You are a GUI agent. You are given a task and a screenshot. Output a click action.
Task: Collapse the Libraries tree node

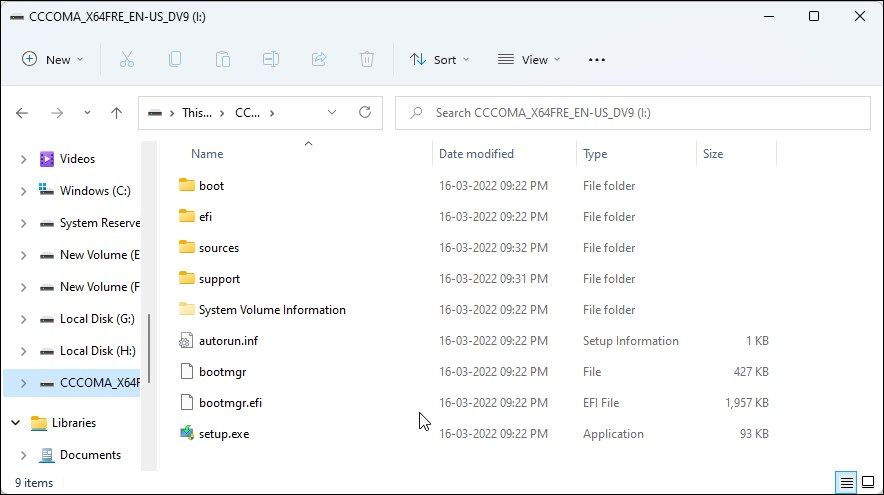coord(16,422)
